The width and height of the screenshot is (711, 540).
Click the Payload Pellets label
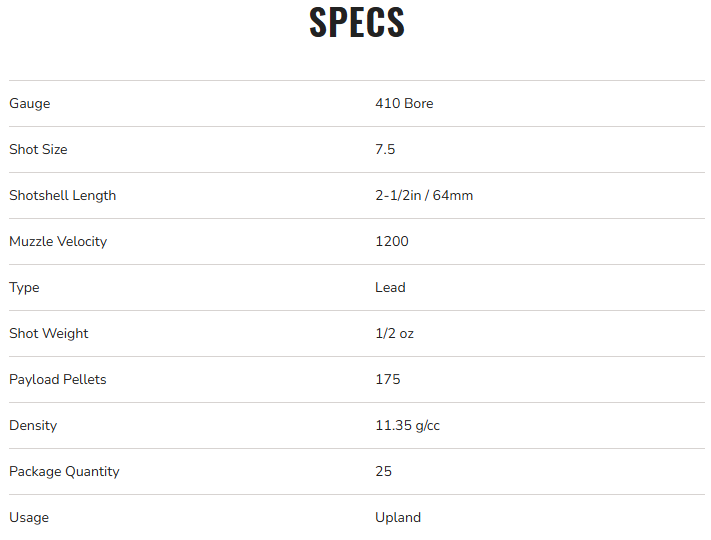click(x=58, y=380)
